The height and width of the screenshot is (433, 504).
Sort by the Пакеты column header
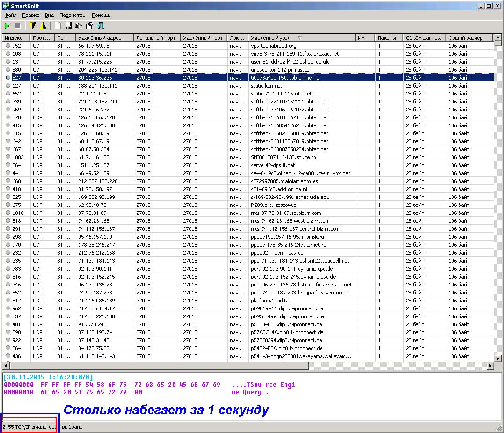pyautogui.click(x=389, y=38)
